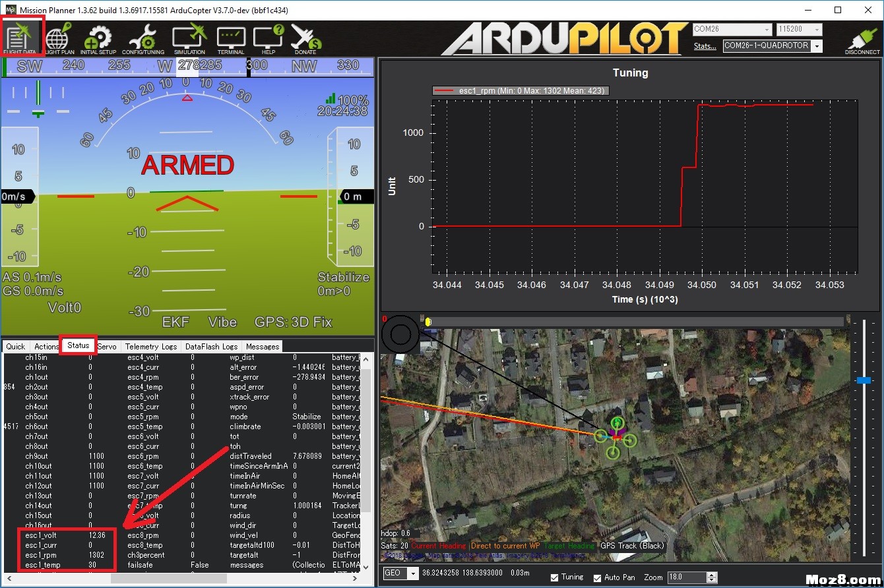Open the Simulation screen
The image size is (884, 588).
click(x=189, y=38)
